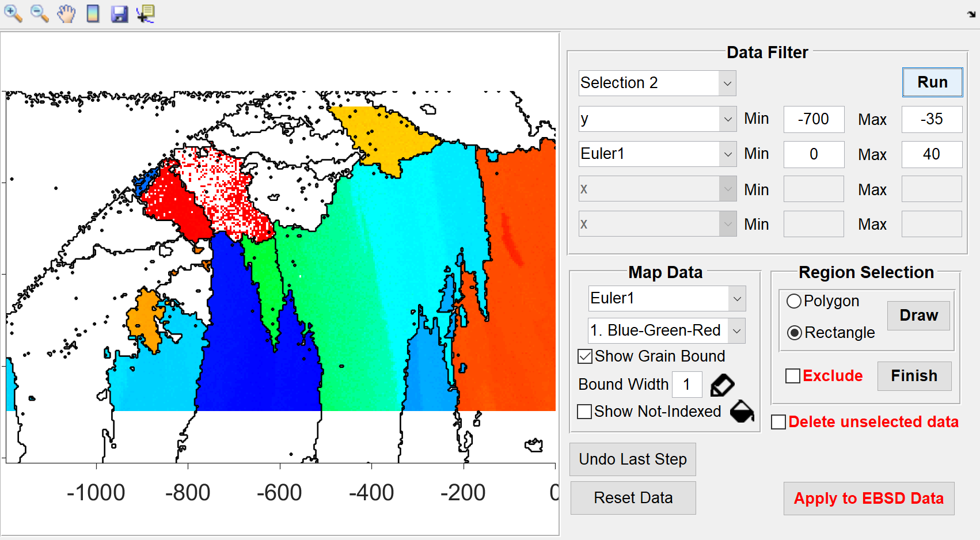Enable Delete unselected data checkbox
The image size is (980, 540).
[x=778, y=422]
